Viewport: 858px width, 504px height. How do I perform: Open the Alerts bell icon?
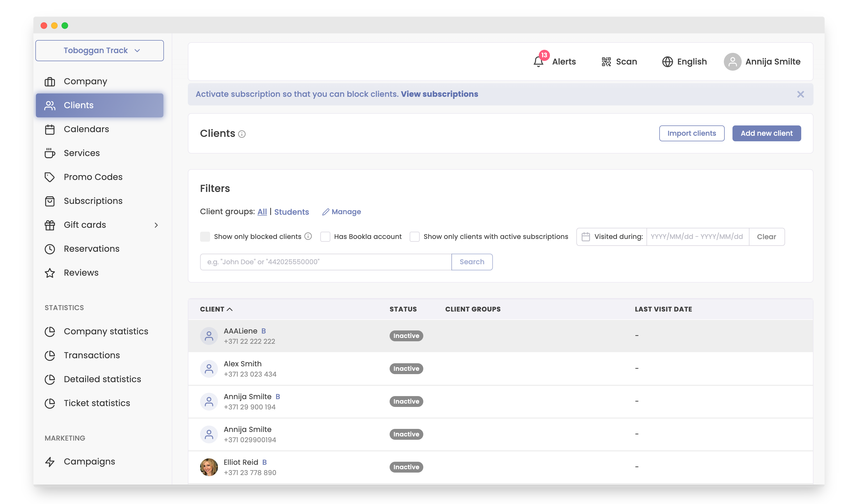pos(538,61)
